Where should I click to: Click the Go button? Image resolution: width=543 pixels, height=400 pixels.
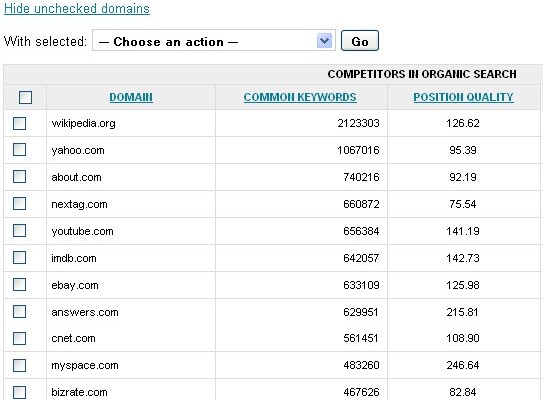[x=360, y=41]
